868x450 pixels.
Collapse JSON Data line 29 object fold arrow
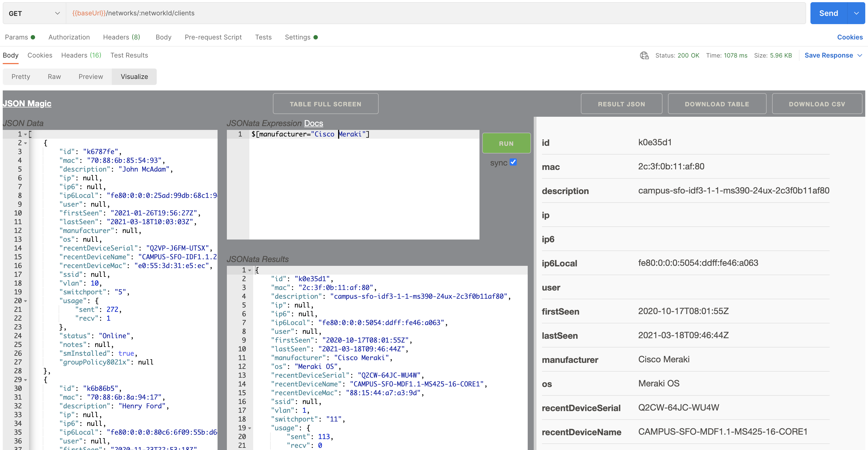pyautogui.click(x=25, y=380)
